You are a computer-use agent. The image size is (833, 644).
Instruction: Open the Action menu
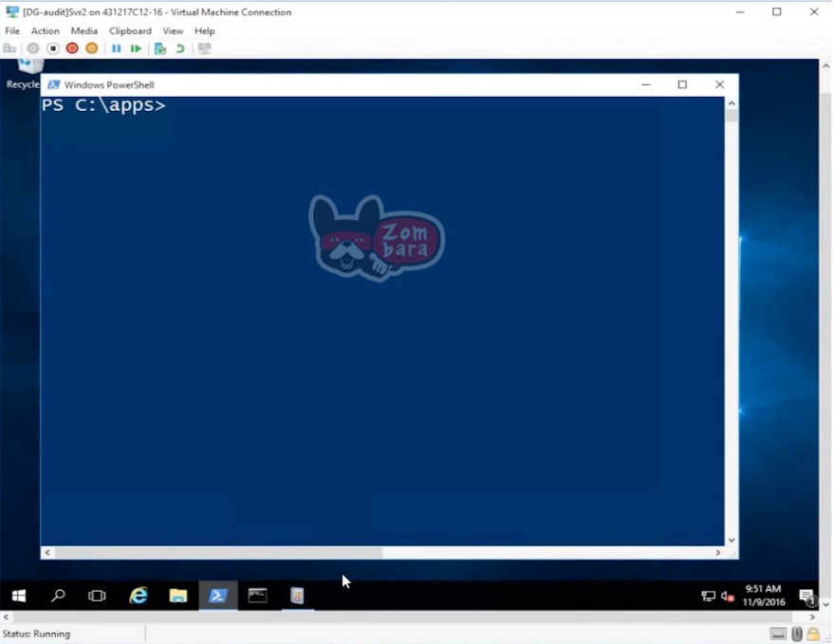click(46, 30)
